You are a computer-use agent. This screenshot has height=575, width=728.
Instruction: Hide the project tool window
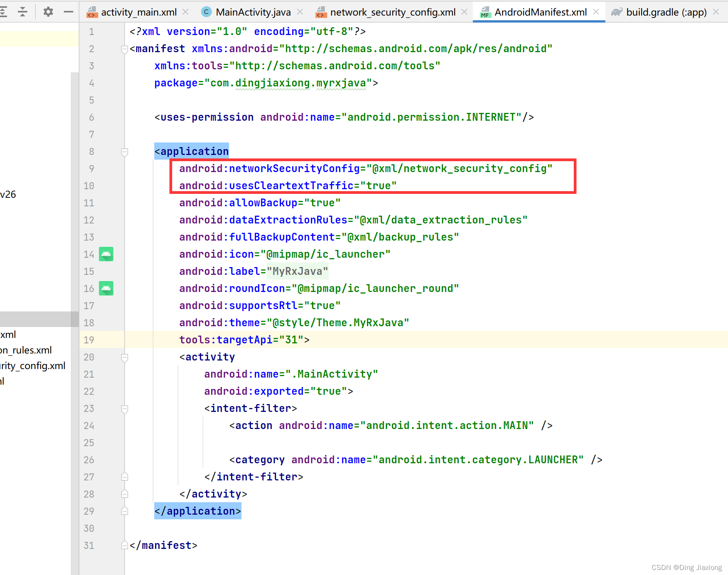click(69, 12)
